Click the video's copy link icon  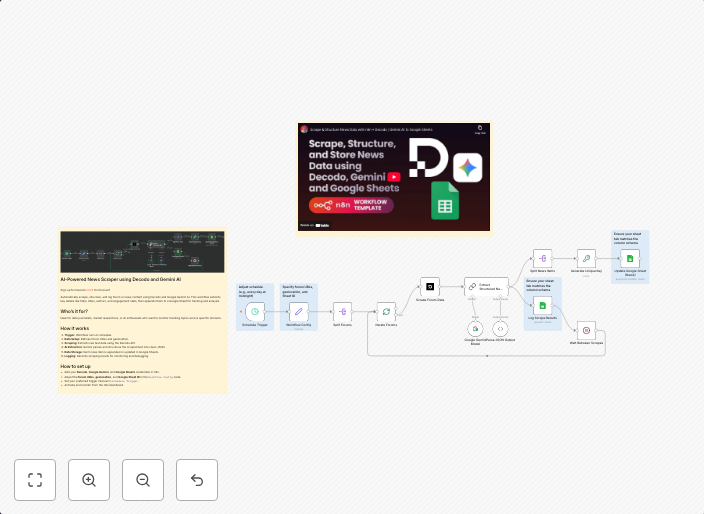[x=480, y=129]
